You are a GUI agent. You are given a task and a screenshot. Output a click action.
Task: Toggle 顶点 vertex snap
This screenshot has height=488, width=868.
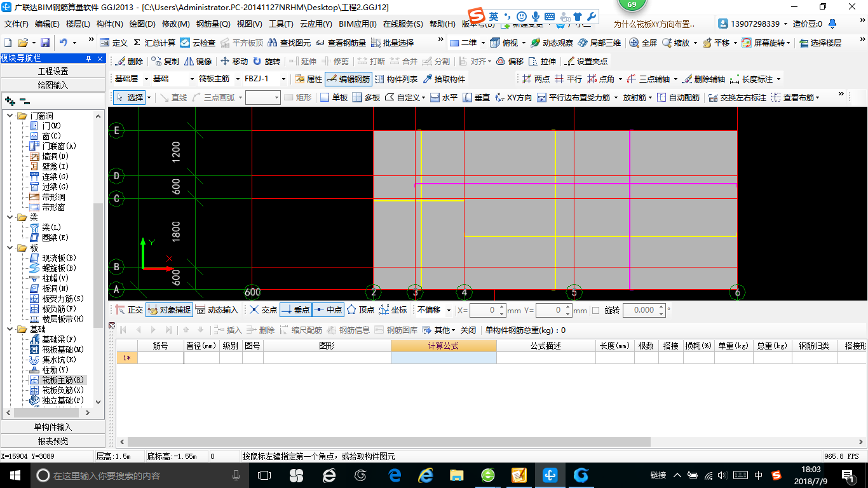pos(360,310)
